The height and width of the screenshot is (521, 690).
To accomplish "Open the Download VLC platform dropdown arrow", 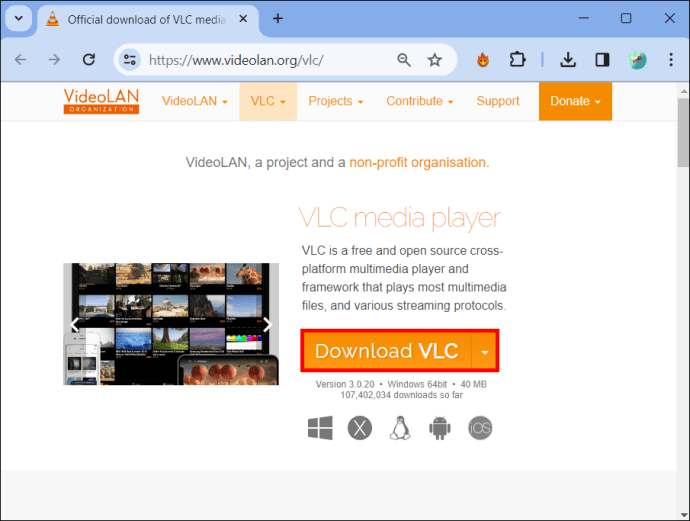I will [x=484, y=351].
